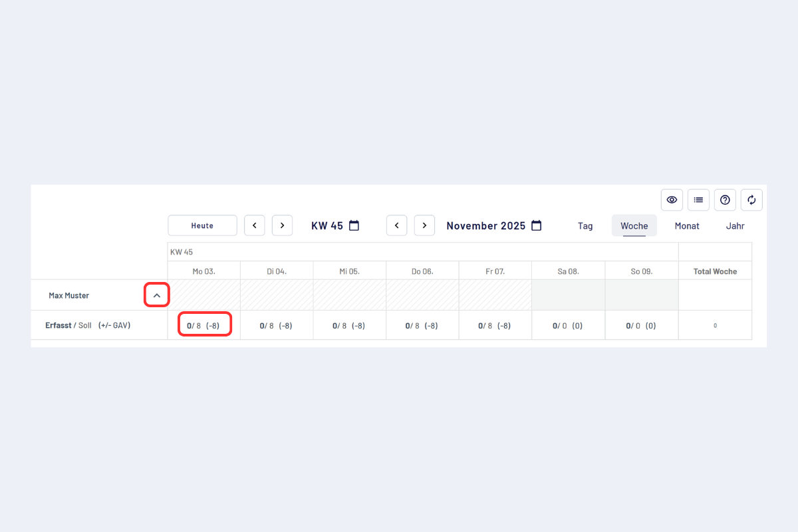This screenshot has height=532, width=798.
Task: Switch to the Monat view tab
Action: tap(687, 226)
